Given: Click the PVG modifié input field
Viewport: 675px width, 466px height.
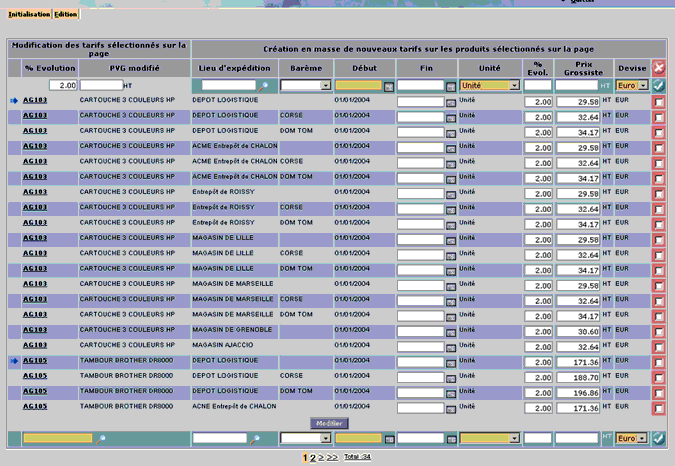Looking at the screenshot, I should click(102, 85).
